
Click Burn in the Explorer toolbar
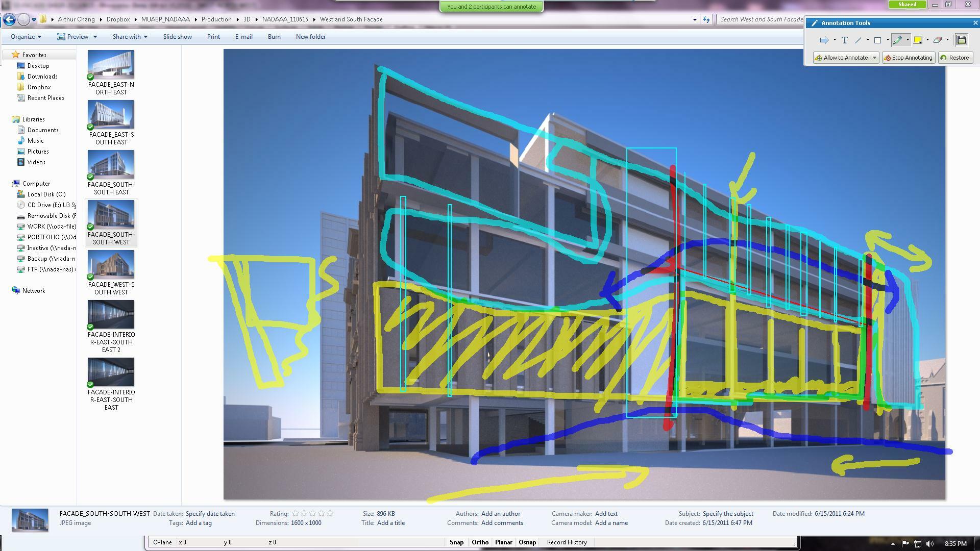274,37
